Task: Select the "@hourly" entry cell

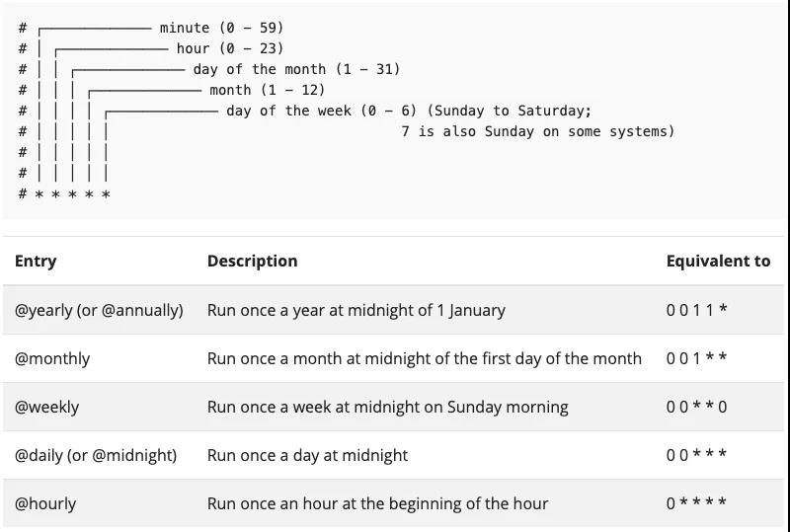Action: 45,503
